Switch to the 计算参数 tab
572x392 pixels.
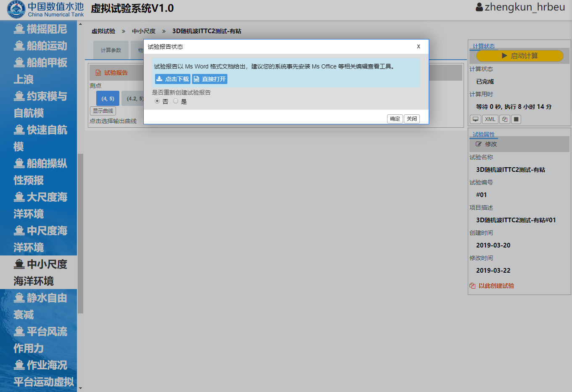click(111, 50)
